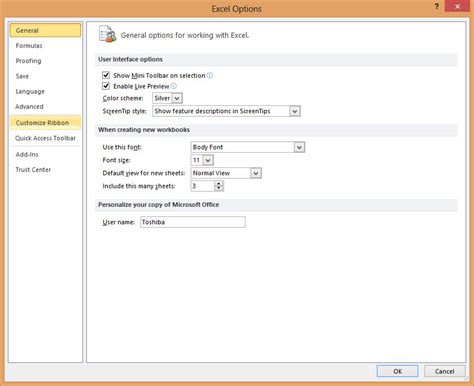Image resolution: width=474 pixels, height=386 pixels.
Task: Click the Cancel button
Action: (x=444, y=371)
